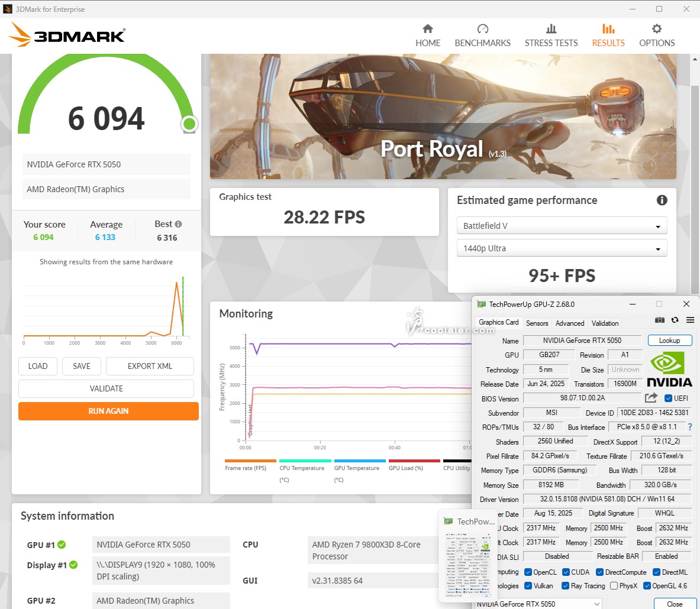The image size is (700, 609).
Task: Switch to the Advanced tab in GPU-Z
Action: pyautogui.click(x=570, y=323)
